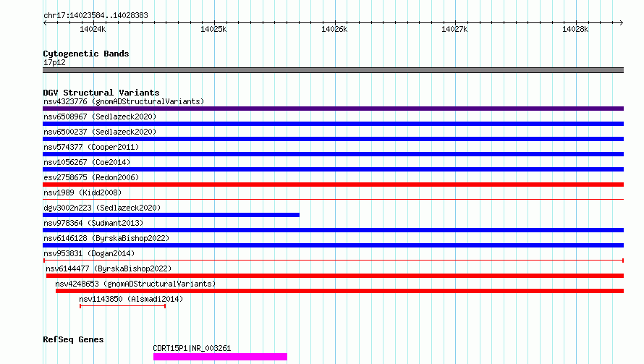This screenshot has width=644, height=364.
Task: Click the right arrow of the ruler
Action: (622, 22)
